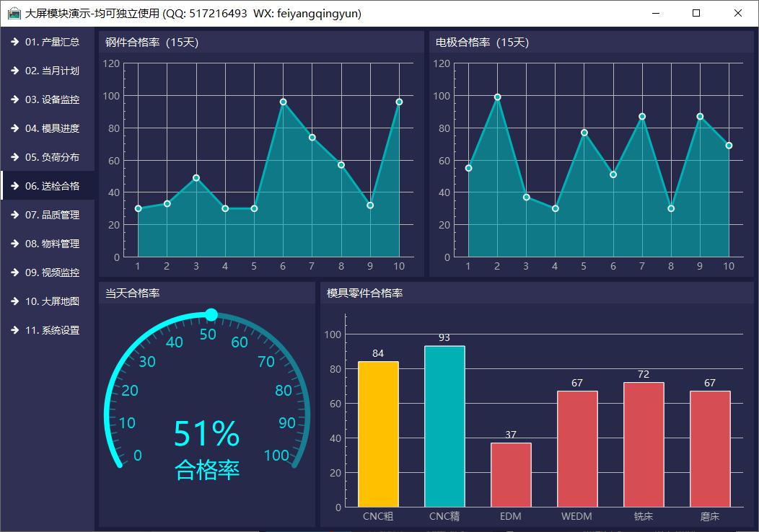
Task: Click the arrow icon beside 负荷分布
Action: pyautogui.click(x=14, y=157)
